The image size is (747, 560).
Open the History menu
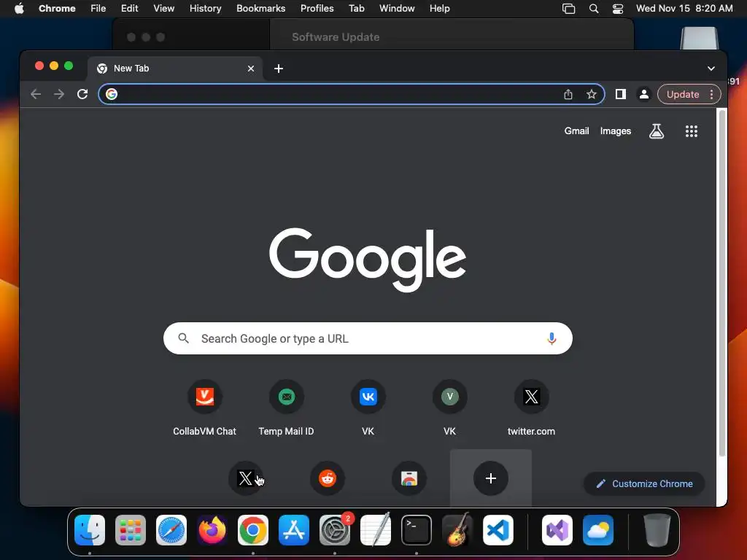[205, 9]
